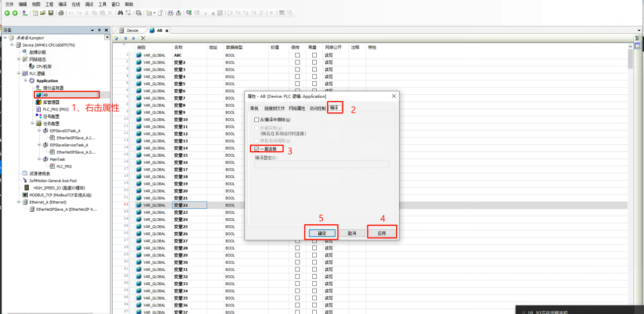Click the pin icon on the 设备 panel
The image size is (644, 314).
point(99,30)
